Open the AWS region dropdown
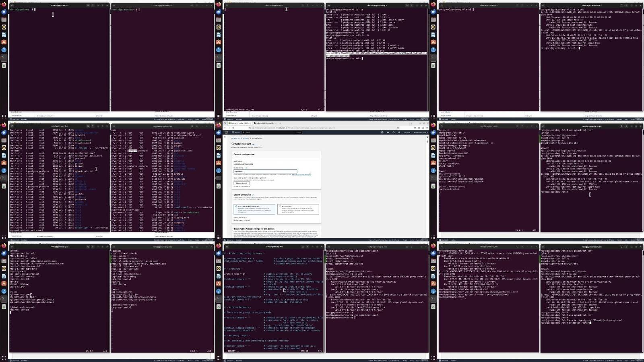Image resolution: width=644 pixels, height=362 pixels. [x=407, y=132]
